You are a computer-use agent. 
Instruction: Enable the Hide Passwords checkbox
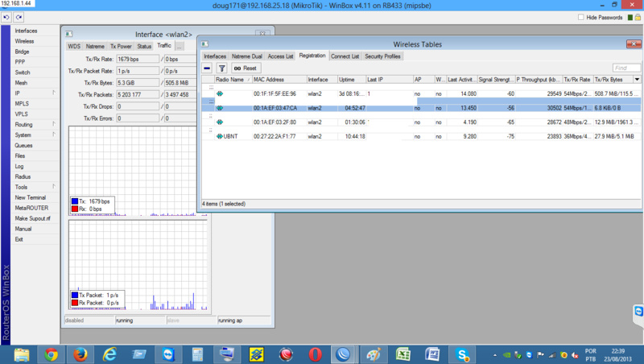(581, 17)
